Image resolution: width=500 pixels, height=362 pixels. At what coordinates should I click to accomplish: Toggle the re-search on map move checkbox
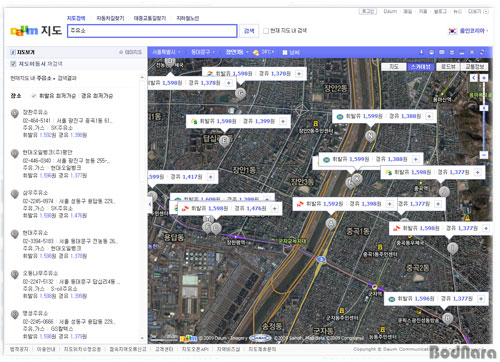coord(13,64)
